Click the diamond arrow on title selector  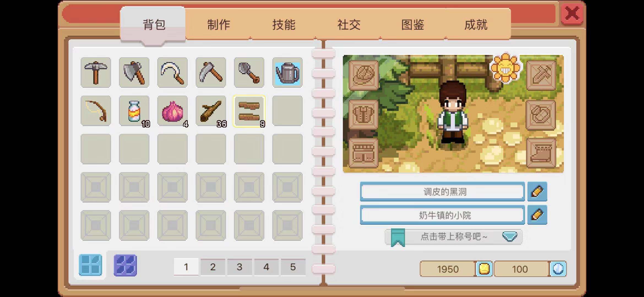click(x=510, y=237)
